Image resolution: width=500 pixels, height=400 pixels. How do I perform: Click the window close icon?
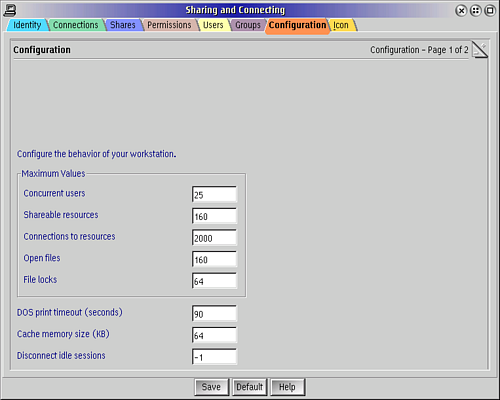pos(461,11)
